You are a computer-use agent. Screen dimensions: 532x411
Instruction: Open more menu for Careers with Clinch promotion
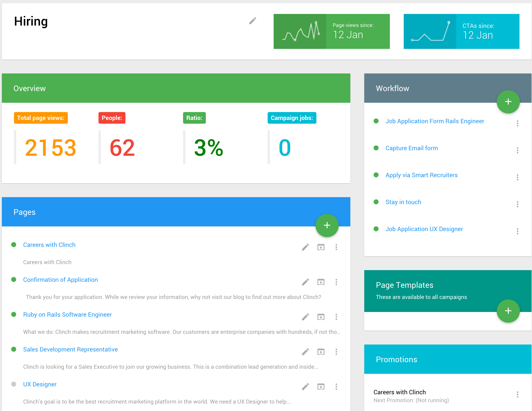click(517, 394)
